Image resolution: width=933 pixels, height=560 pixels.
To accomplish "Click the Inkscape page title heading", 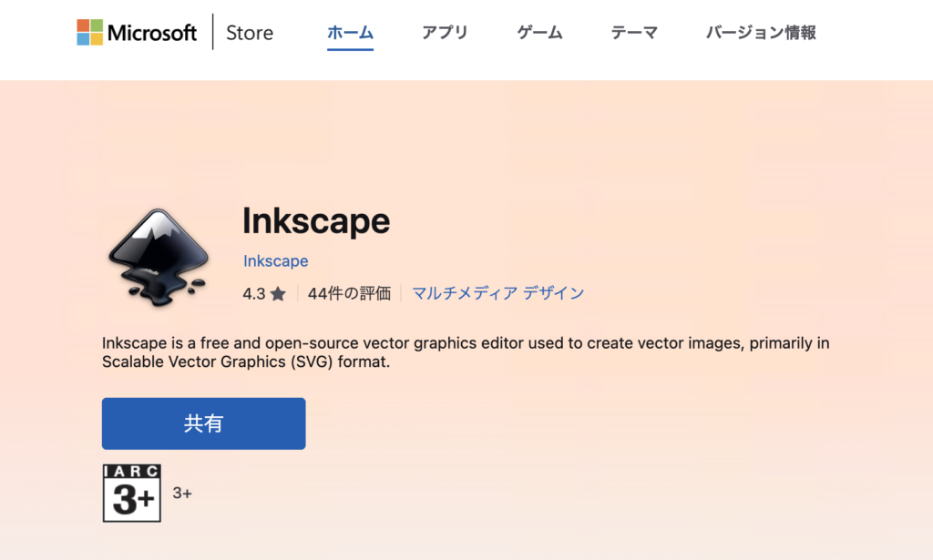I will pyautogui.click(x=316, y=221).
